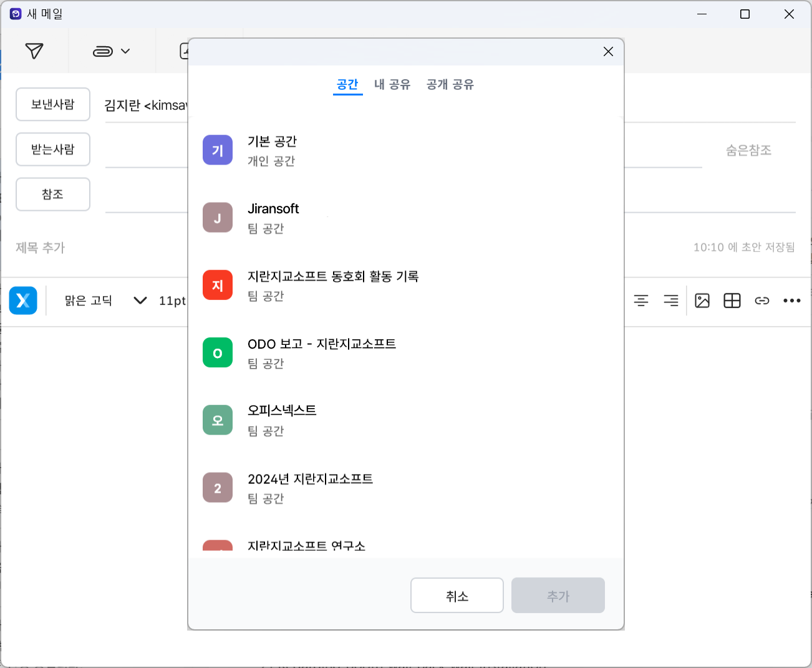Click the 숨은참조 link

point(748,150)
